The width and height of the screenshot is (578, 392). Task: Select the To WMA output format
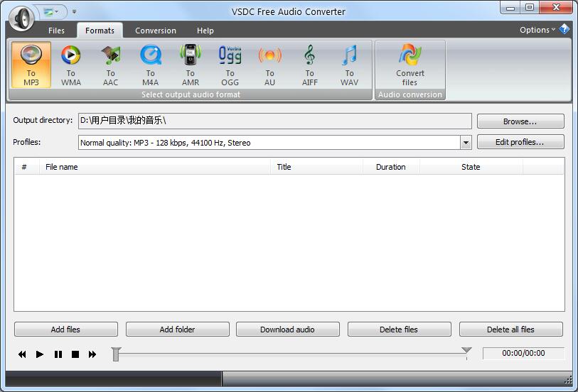(x=71, y=65)
